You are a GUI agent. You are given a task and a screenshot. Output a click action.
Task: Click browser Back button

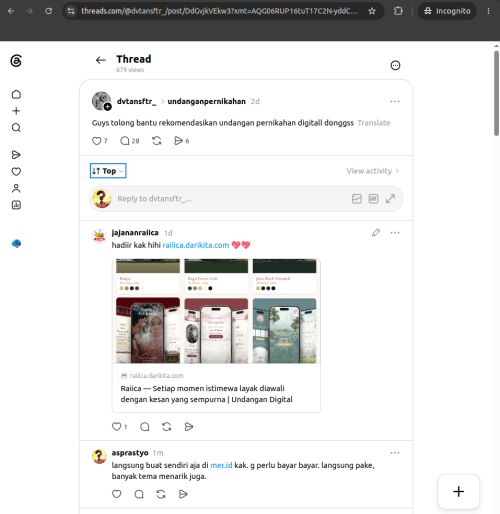[x=11, y=11]
